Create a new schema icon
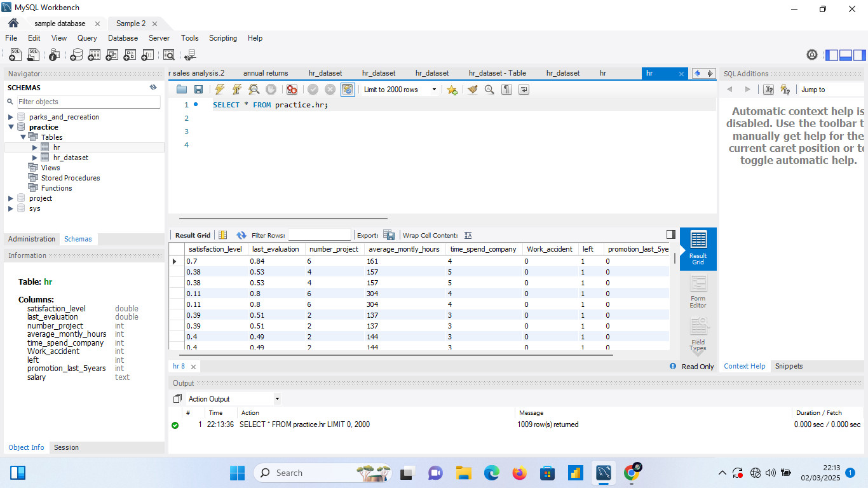 pyautogui.click(x=76, y=55)
